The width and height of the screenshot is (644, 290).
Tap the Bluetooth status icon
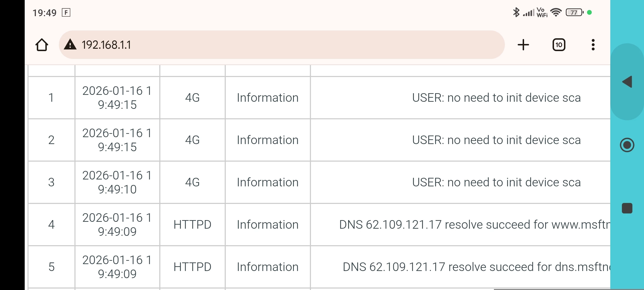click(516, 12)
